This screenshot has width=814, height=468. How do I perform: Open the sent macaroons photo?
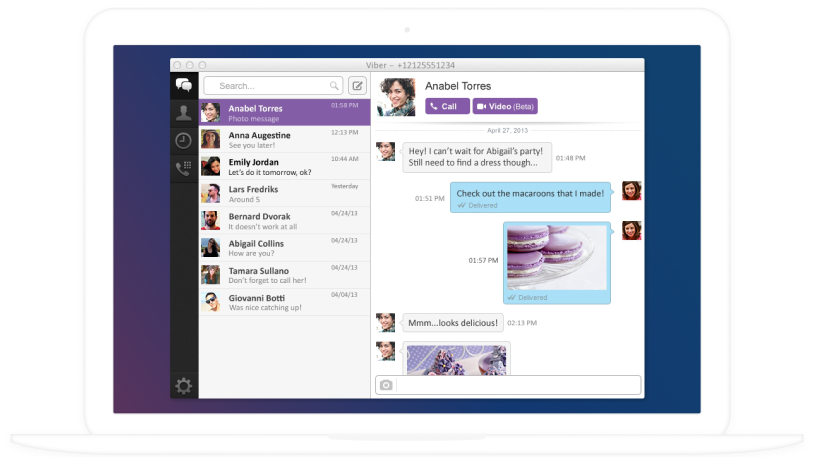[556, 258]
